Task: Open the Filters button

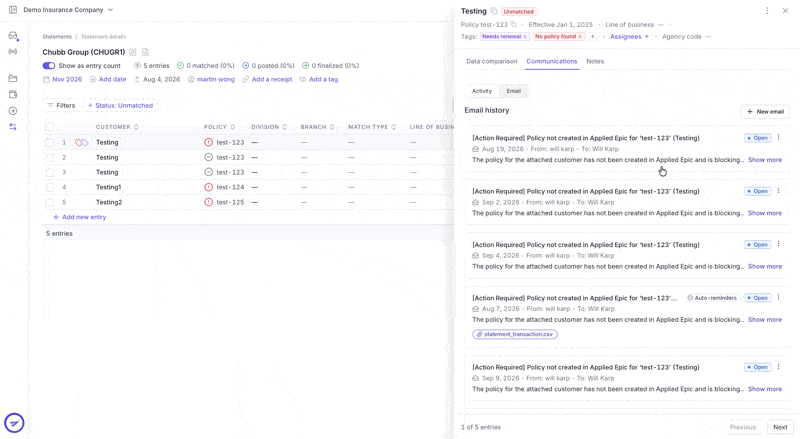Action: pos(61,105)
